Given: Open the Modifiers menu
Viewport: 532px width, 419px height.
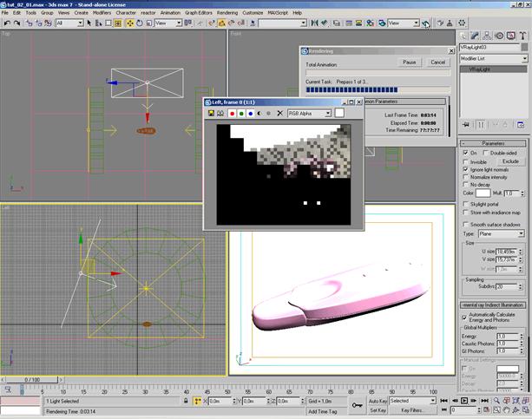Looking at the screenshot, I should (x=102, y=12).
